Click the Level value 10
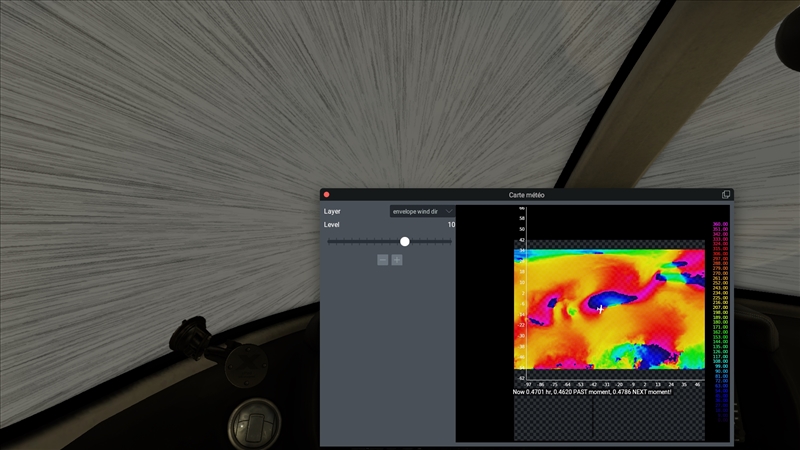The height and width of the screenshot is (450, 800). 451,225
